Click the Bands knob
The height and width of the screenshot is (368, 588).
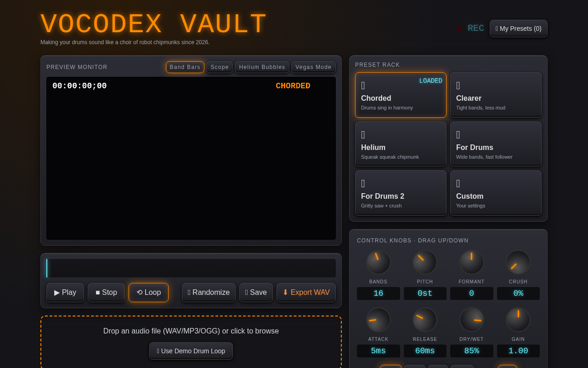point(379,262)
